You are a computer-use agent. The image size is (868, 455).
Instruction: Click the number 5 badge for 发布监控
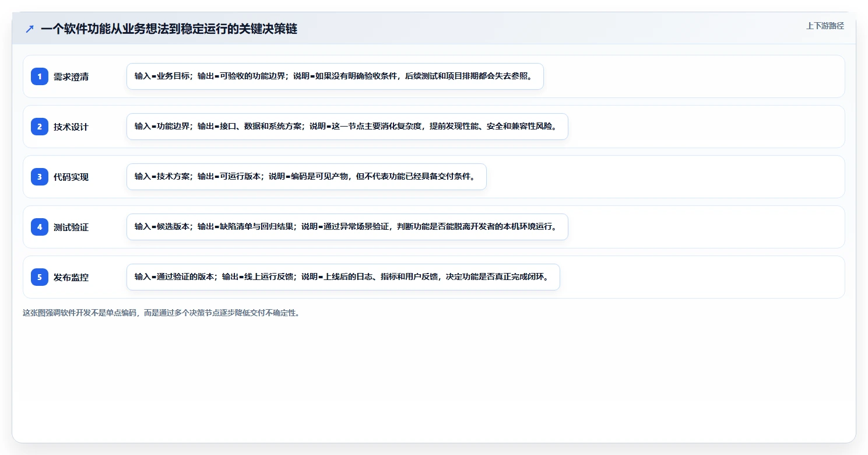point(40,277)
